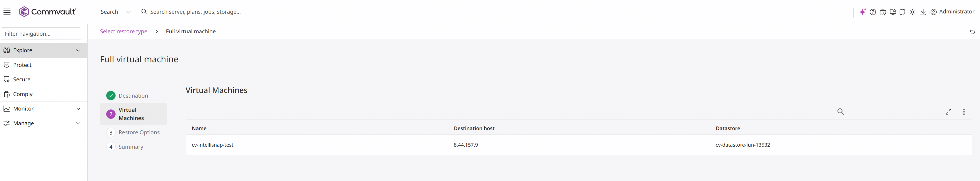Open the table's three-dot more options menu
Viewport: 980px width, 181px height.
point(964,112)
